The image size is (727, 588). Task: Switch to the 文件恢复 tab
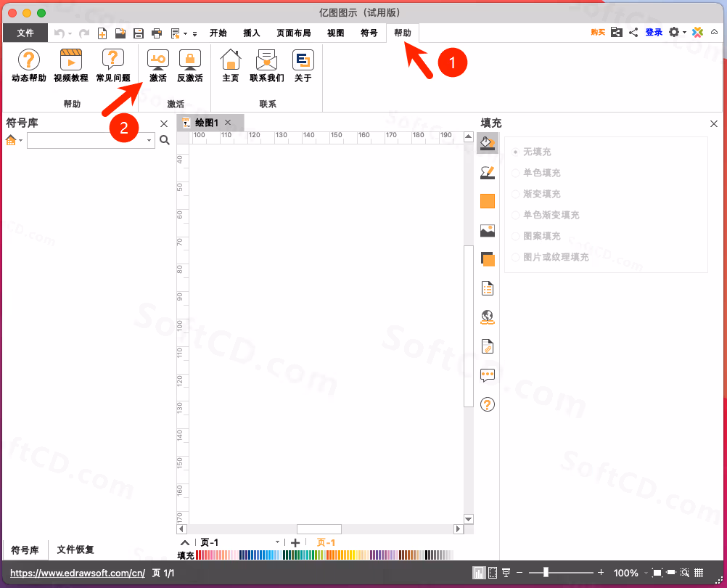[75, 550]
